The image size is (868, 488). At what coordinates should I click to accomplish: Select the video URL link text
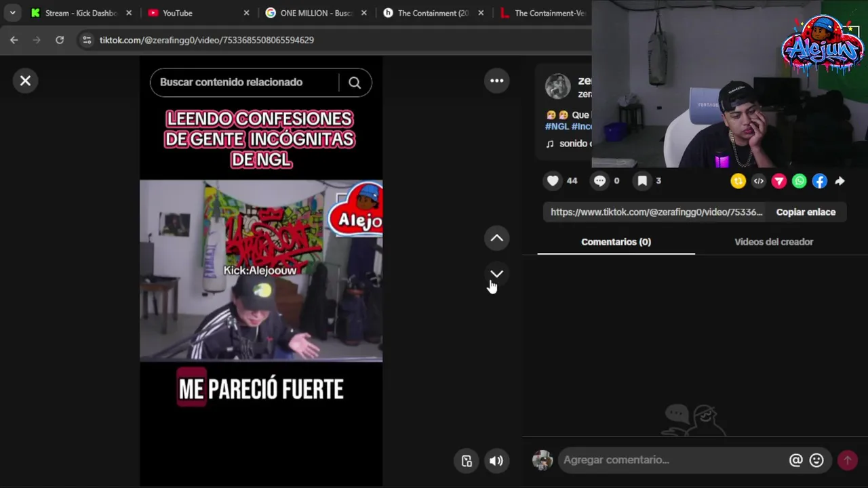click(656, 212)
